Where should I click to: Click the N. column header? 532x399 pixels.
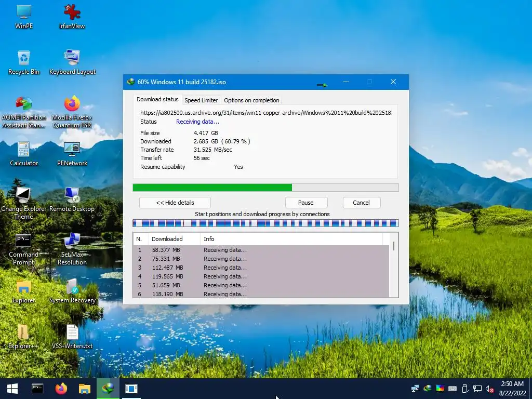tap(141, 239)
